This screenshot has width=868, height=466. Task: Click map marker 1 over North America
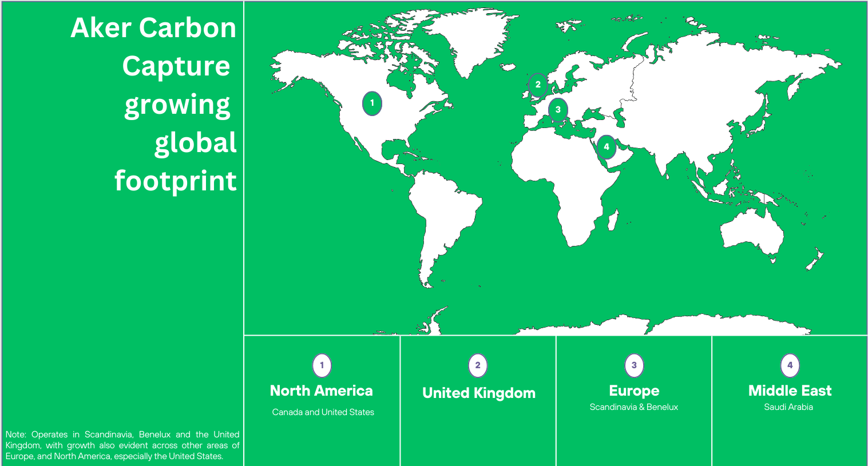372,103
